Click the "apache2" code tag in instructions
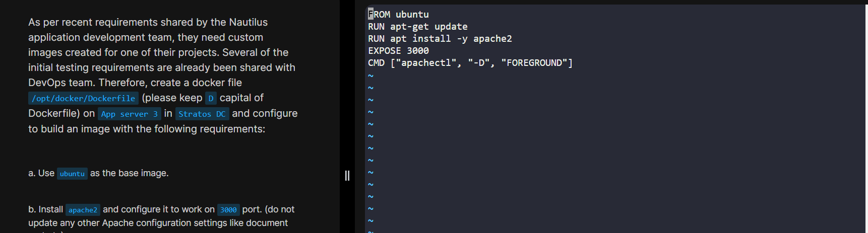This screenshot has height=233, width=868. point(83,210)
